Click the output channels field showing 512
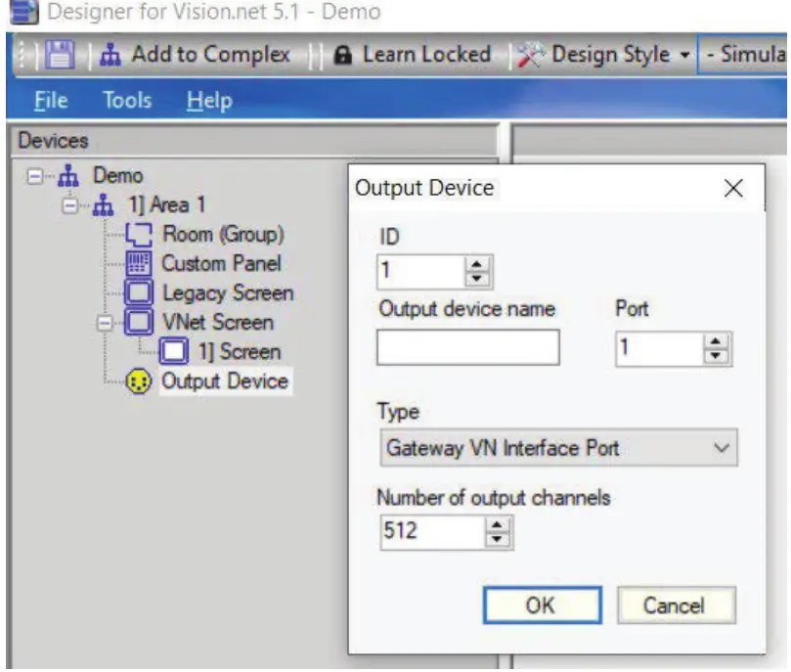Viewport: 791px width, 672px height. click(x=433, y=532)
